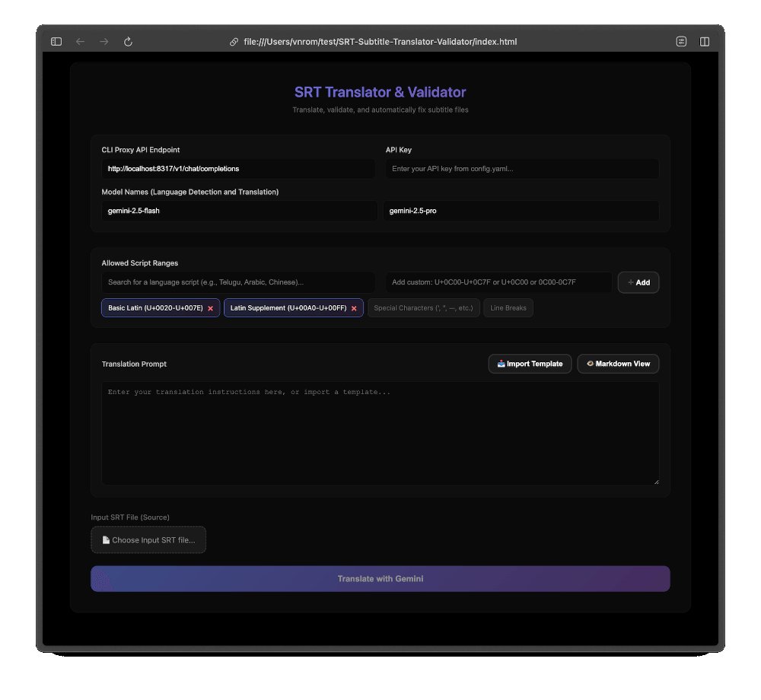This screenshot has width=761, height=700.
Task: Edit the CLI Proxy API Endpoint field
Action: (x=237, y=169)
